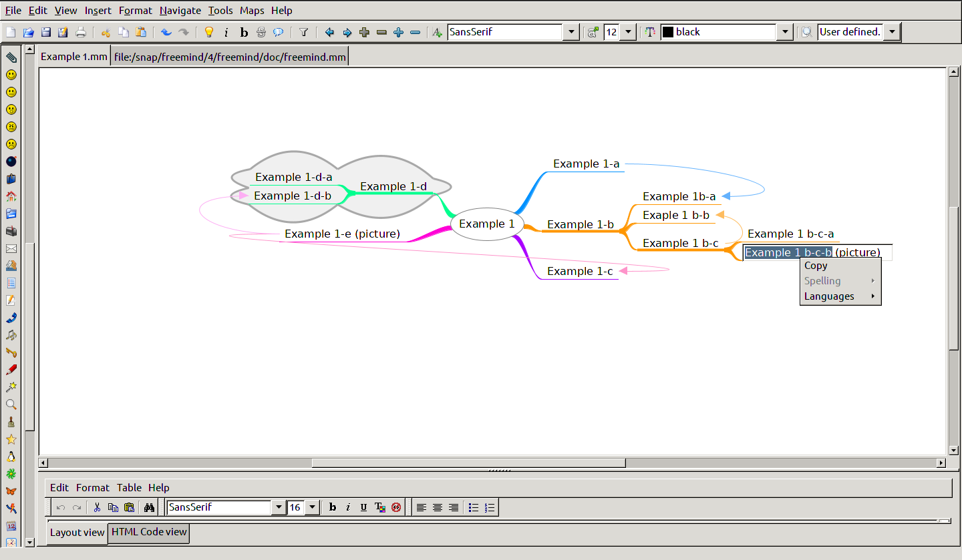Open the filter funnel icon
This screenshot has width=962, height=560.
pos(303,32)
